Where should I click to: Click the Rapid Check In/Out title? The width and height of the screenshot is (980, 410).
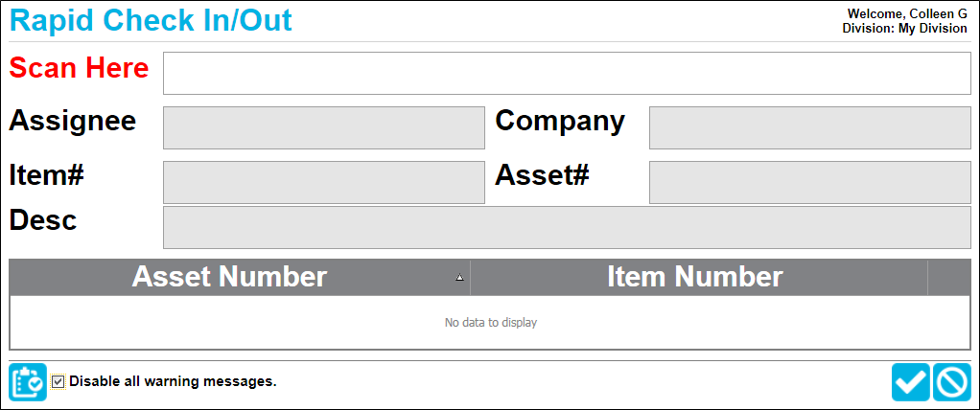click(151, 20)
